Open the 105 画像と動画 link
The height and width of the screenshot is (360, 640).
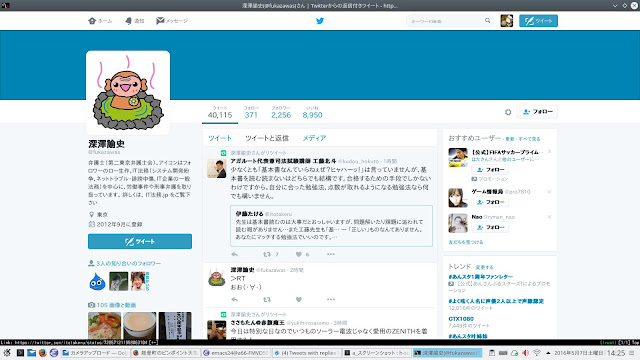click(x=116, y=305)
